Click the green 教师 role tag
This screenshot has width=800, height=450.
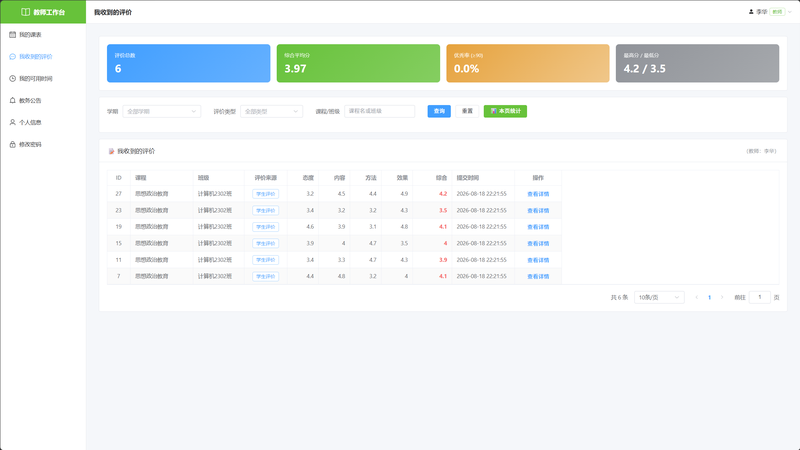(778, 12)
